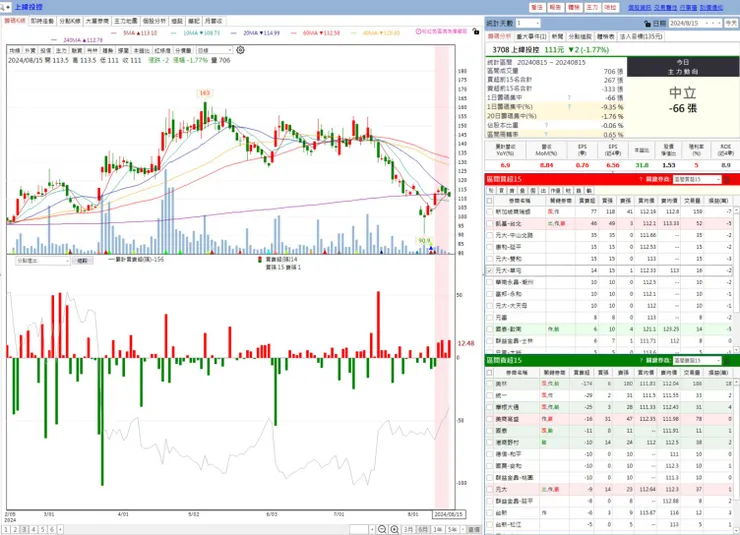Click the plus icon beside the search magnifier
Viewport: 740px width, 535px height.
click(x=8, y=7)
